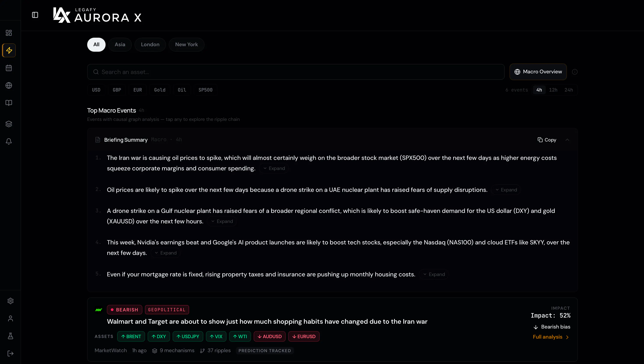The width and height of the screenshot is (644, 364).
Task: Click the MarketWatch source name
Action: 111,350
